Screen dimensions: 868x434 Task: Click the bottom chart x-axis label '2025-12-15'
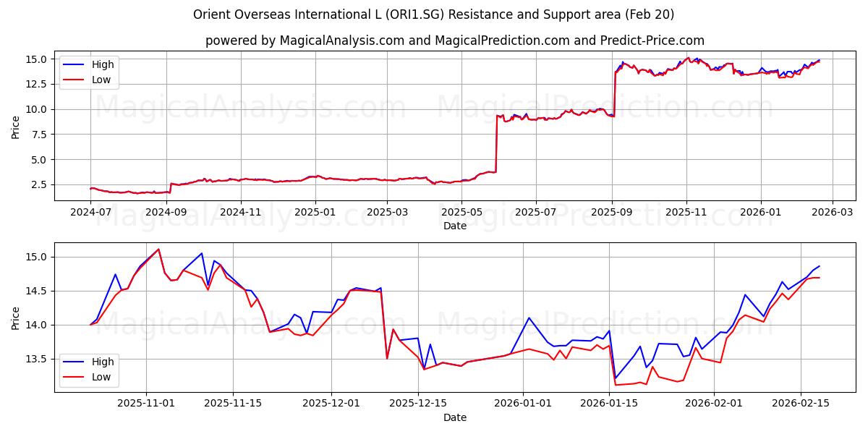pos(418,405)
